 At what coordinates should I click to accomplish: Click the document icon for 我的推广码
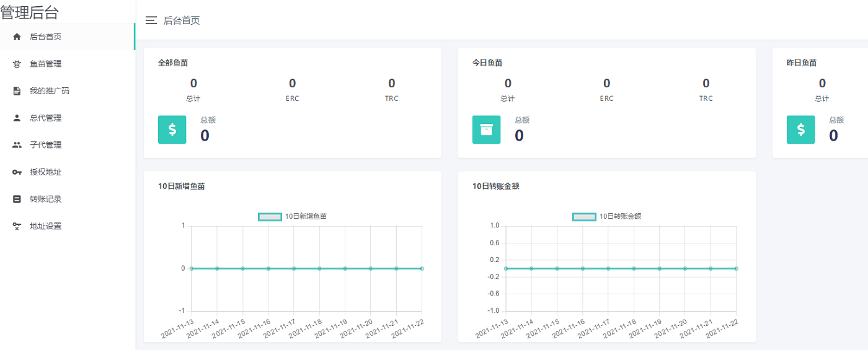pos(17,91)
